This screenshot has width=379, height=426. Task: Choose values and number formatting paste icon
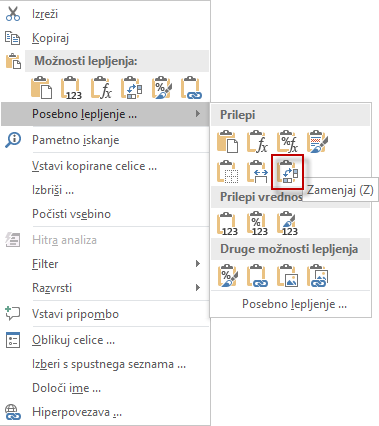(258, 224)
